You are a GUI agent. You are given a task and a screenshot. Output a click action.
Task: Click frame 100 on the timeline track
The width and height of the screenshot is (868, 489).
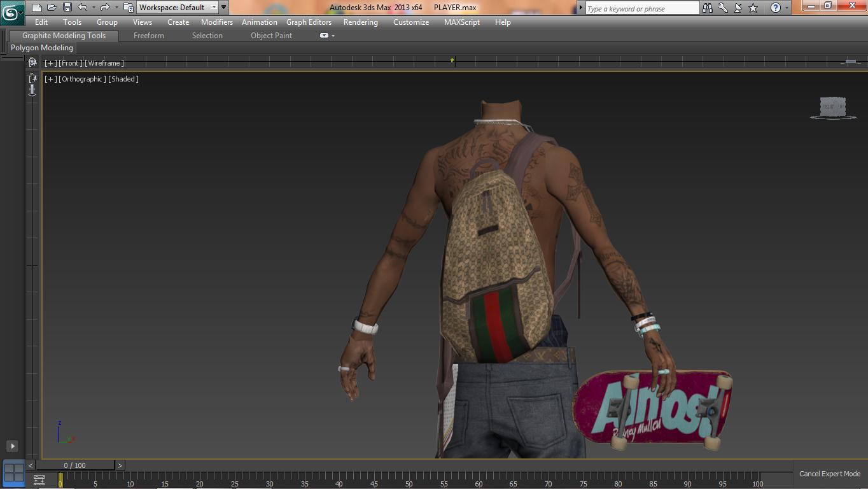(x=757, y=481)
